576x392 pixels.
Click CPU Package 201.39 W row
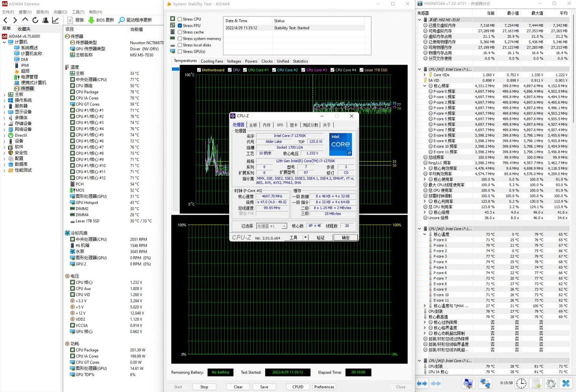(113, 350)
